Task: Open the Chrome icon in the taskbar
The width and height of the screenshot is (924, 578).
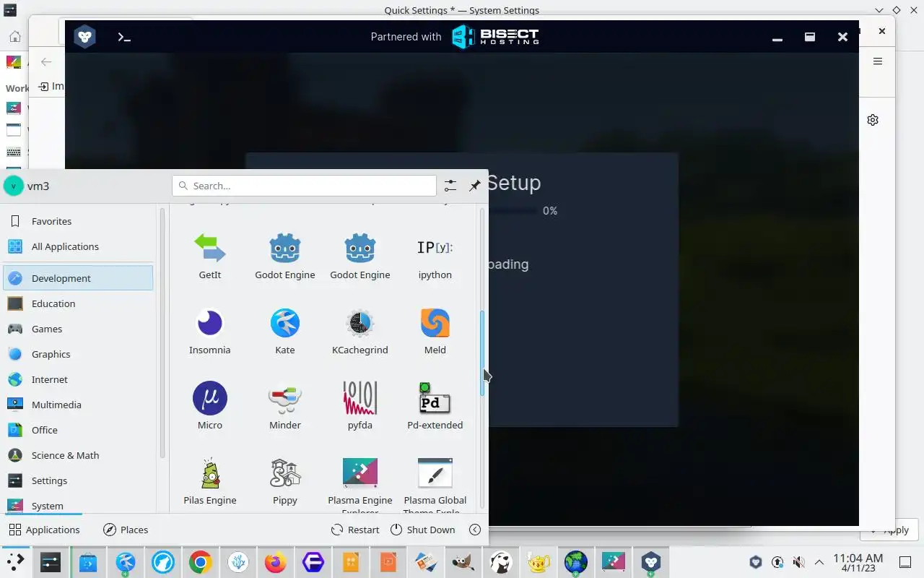Action: pos(201,562)
